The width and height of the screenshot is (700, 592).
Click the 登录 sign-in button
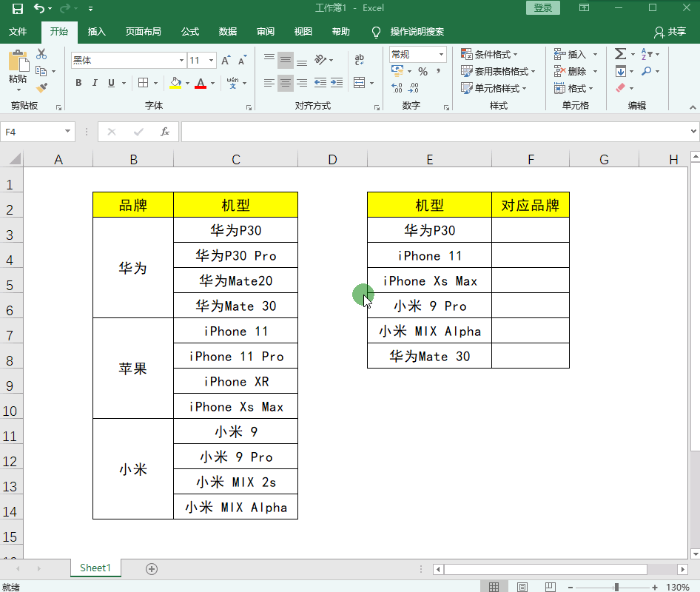[543, 8]
